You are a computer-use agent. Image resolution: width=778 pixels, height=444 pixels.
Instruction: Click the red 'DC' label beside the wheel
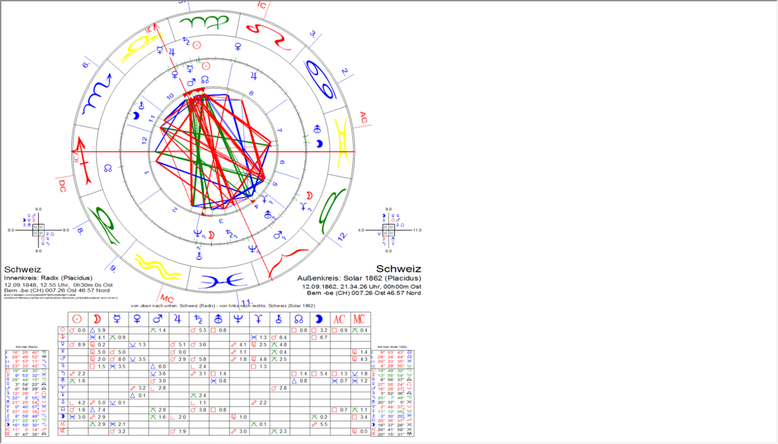pyautogui.click(x=62, y=186)
